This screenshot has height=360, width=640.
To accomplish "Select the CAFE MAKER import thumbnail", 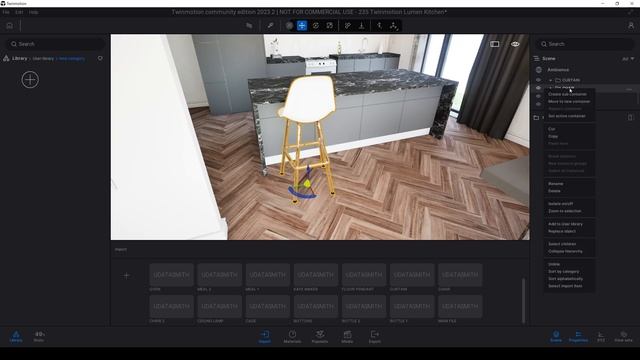I will click(316, 275).
